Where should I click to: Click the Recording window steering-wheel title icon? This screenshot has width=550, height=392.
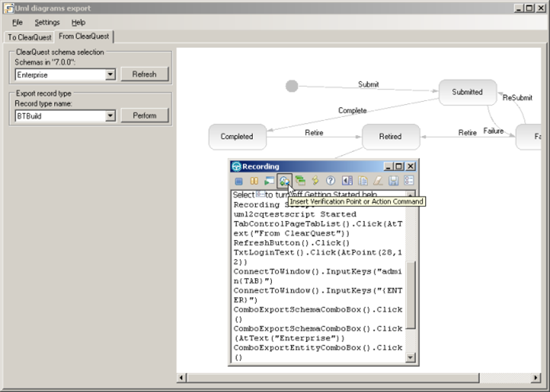tap(236, 166)
